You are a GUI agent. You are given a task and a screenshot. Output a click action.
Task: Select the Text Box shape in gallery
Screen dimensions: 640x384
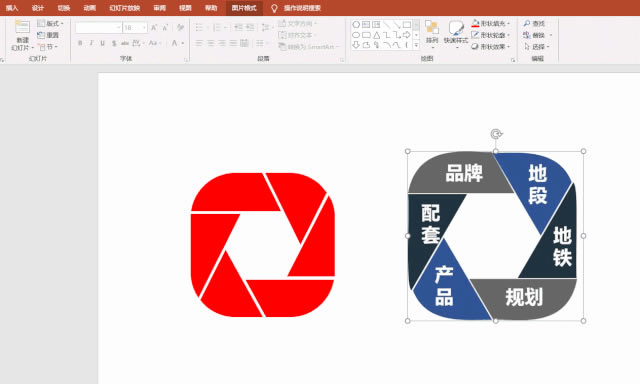coord(366,24)
